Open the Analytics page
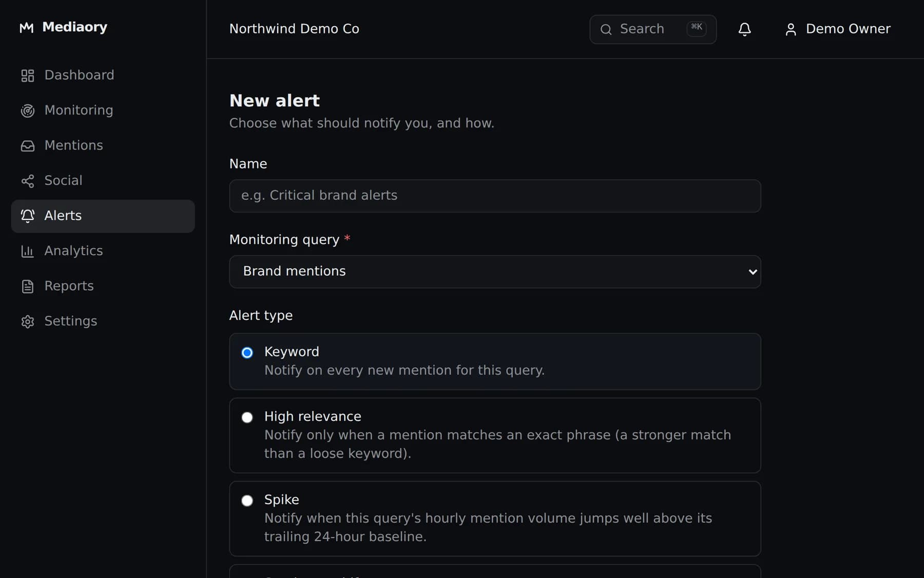 coord(103,251)
